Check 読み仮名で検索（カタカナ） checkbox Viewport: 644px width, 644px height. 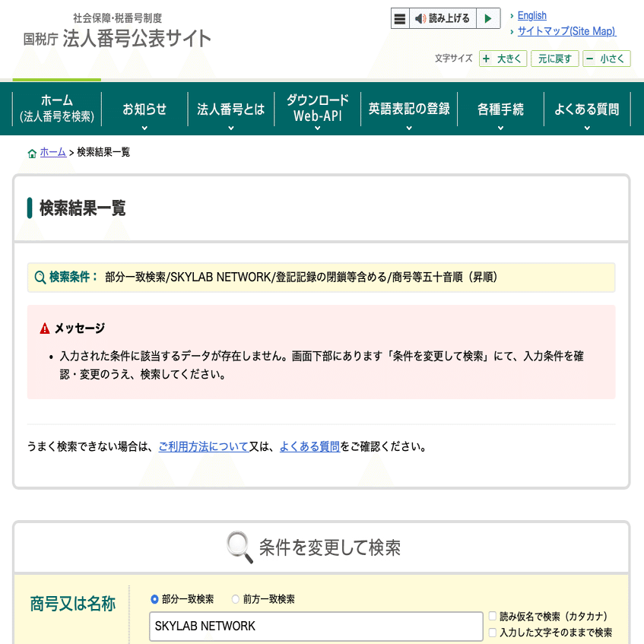492,616
